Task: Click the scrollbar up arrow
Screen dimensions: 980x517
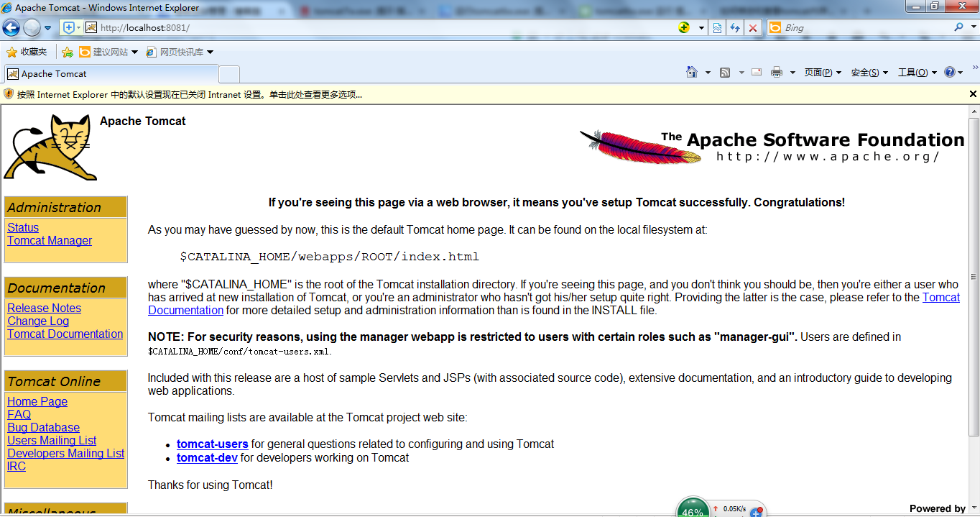Action: pyautogui.click(x=974, y=112)
